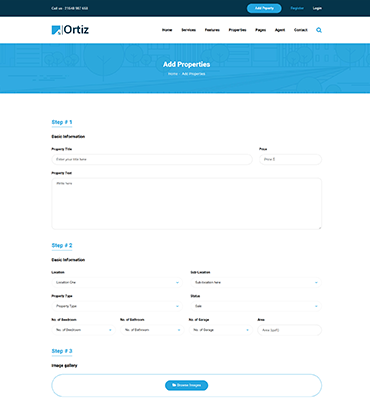This screenshot has width=370, height=400.
Task: Focus the Area (sqft) input field
Action: click(x=290, y=330)
